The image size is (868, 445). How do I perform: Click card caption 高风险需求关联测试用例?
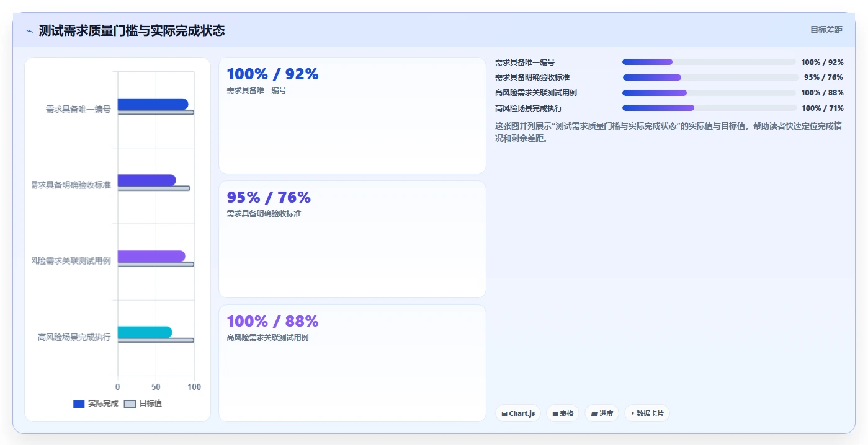(267, 338)
